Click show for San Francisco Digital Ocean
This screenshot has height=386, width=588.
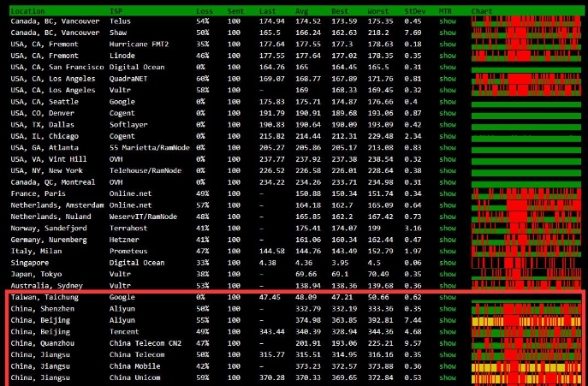coord(448,67)
